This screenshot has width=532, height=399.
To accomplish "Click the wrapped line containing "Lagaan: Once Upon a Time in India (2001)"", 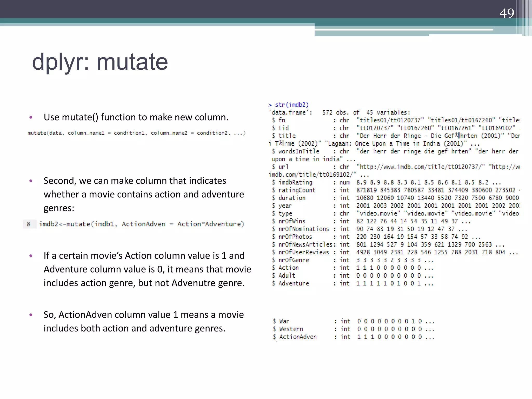I will point(374,144).
